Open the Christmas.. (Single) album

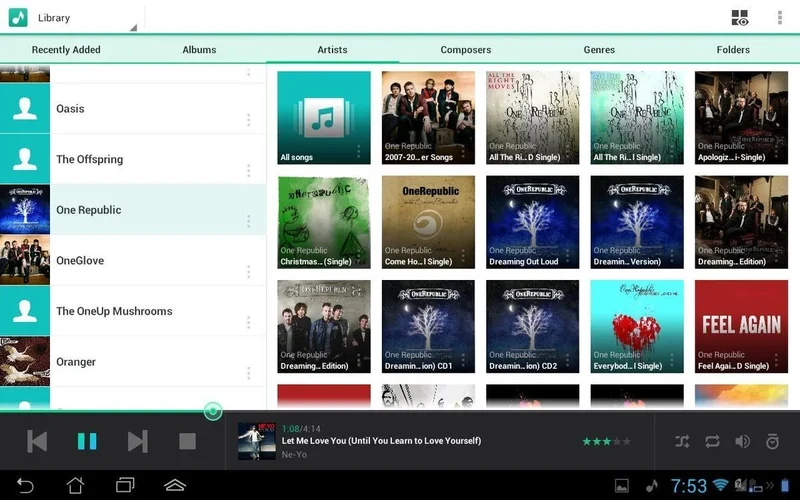(x=324, y=222)
